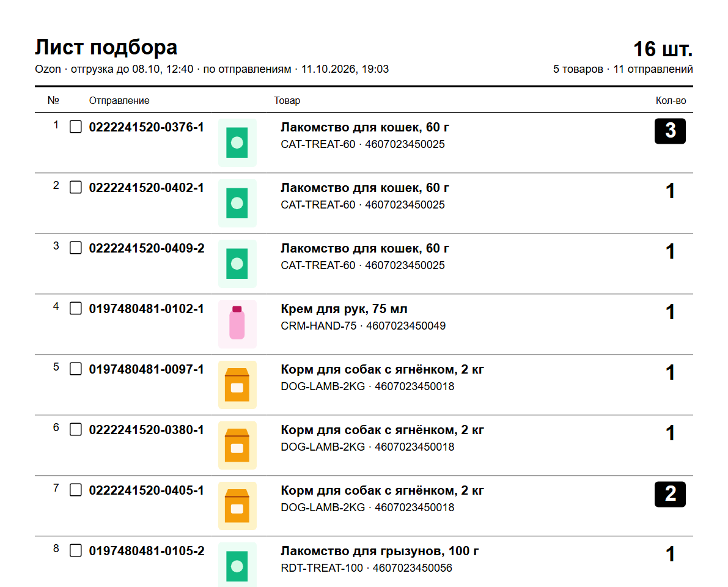728x587 pixels.
Task: Open the rodent treat product icon in row 8
Action: pos(237,565)
